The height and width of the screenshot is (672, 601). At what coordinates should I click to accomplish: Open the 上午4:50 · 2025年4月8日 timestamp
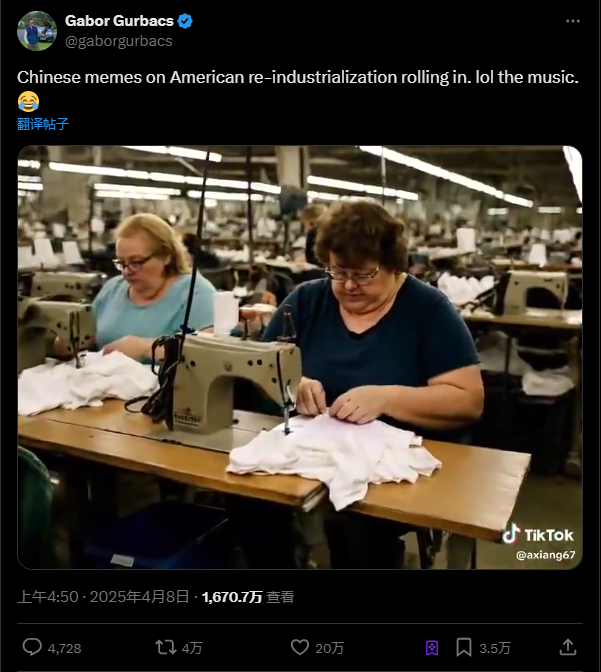(x=103, y=597)
